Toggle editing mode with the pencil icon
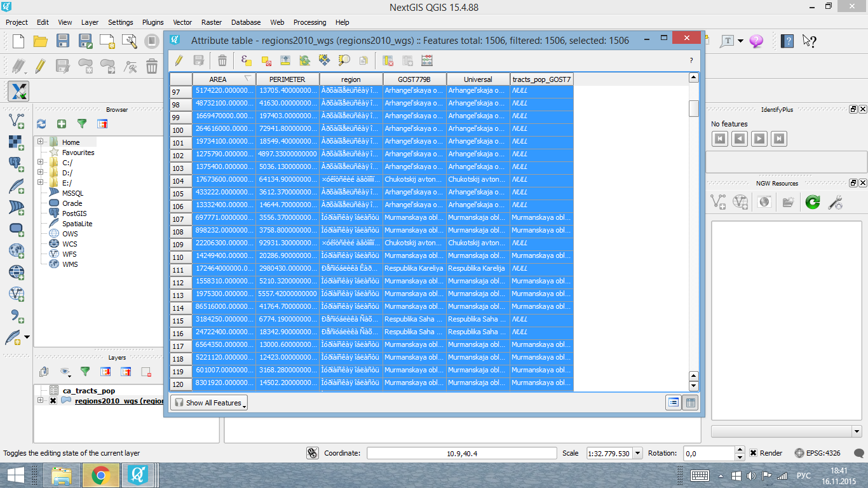The image size is (868, 488). point(179,60)
